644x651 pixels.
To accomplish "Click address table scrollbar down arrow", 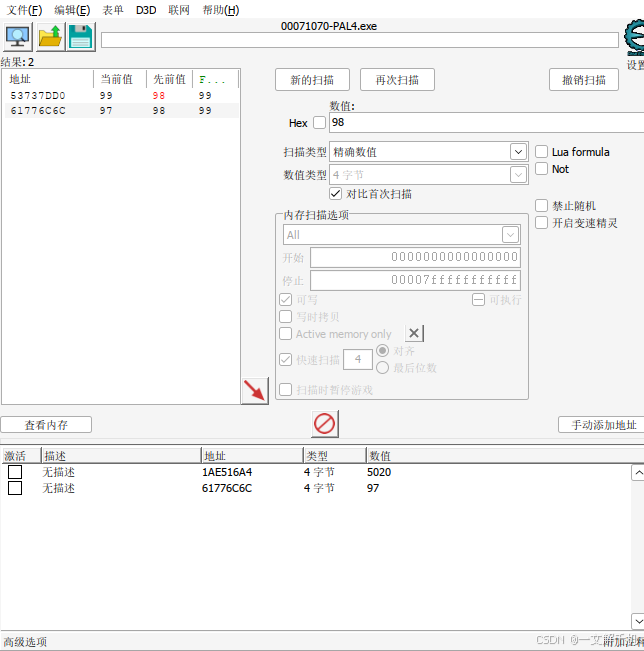I will point(638,621).
